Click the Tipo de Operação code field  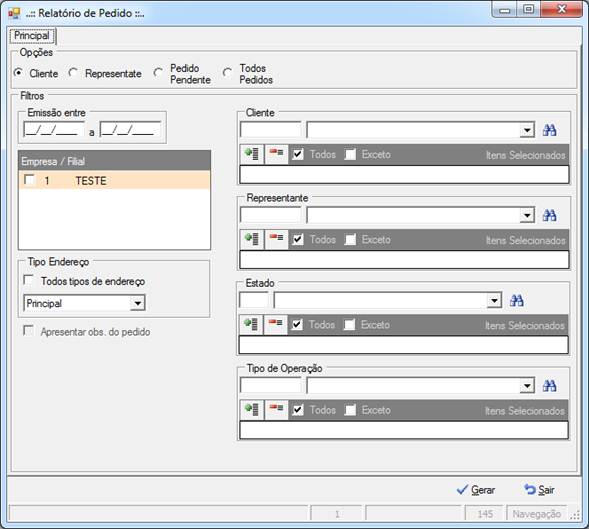(x=270, y=386)
